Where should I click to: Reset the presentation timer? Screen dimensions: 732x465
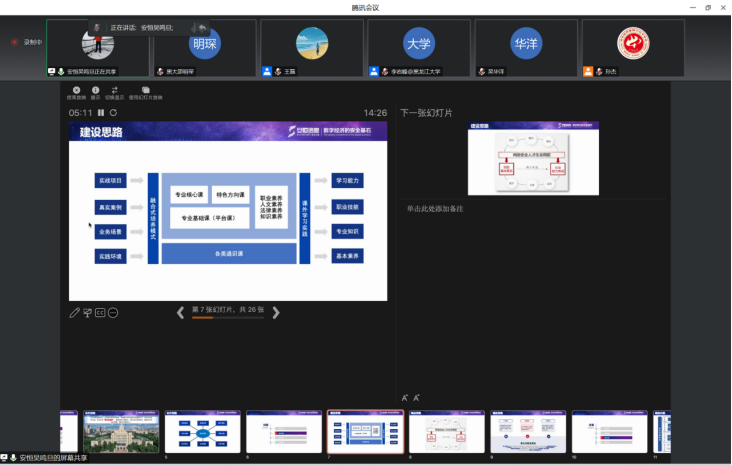(113, 113)
